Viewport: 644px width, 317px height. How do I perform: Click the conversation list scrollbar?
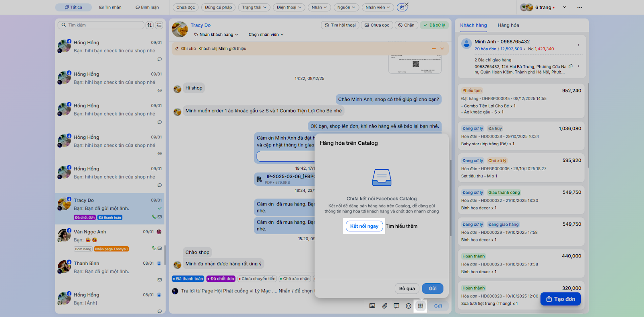pos(165,255)
